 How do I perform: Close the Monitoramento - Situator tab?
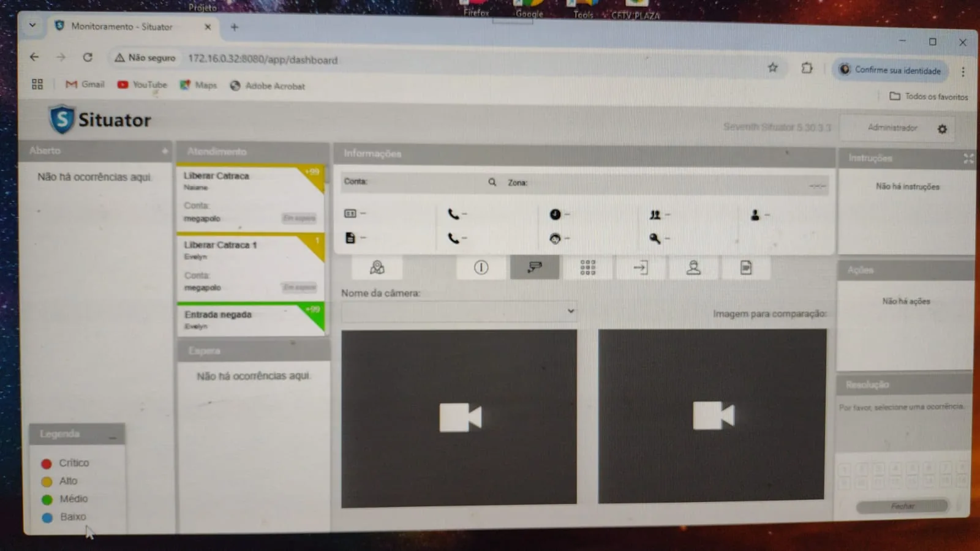pos(208,27)
